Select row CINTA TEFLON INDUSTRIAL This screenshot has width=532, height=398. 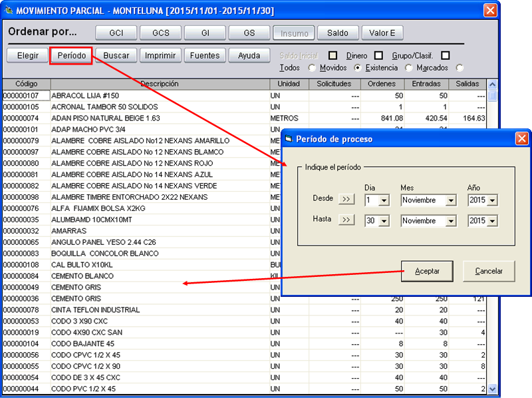point(244,310)
